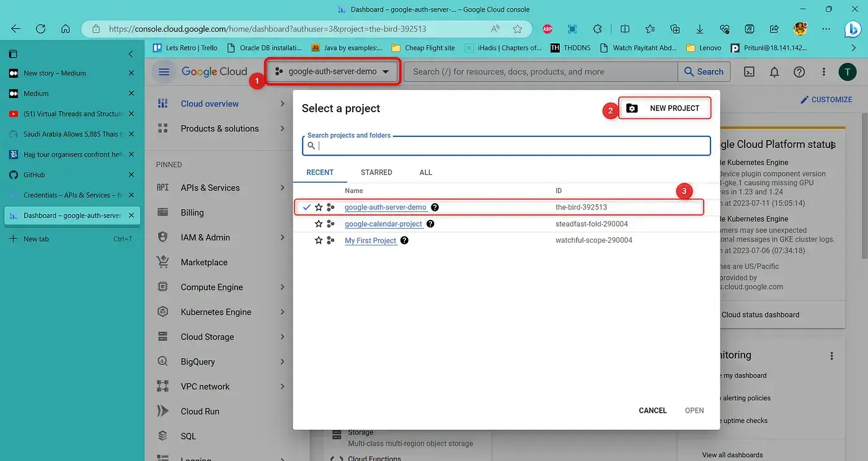The width and height of the screenshot is (868, 461).
Task: Reload the page with the refresh icon
Action: [40, 29]
